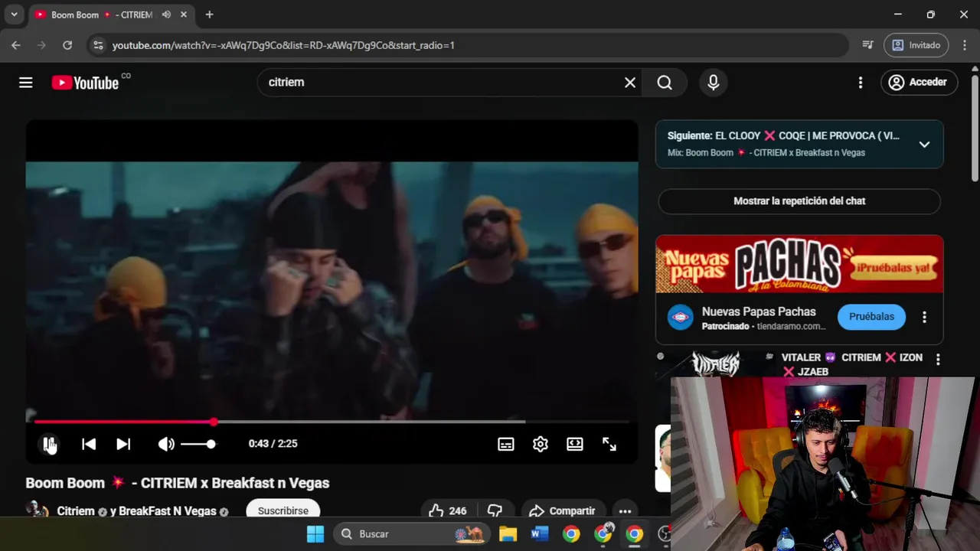
Task: Click the page vertical scrollbar
Action: (x=975, y=128)
